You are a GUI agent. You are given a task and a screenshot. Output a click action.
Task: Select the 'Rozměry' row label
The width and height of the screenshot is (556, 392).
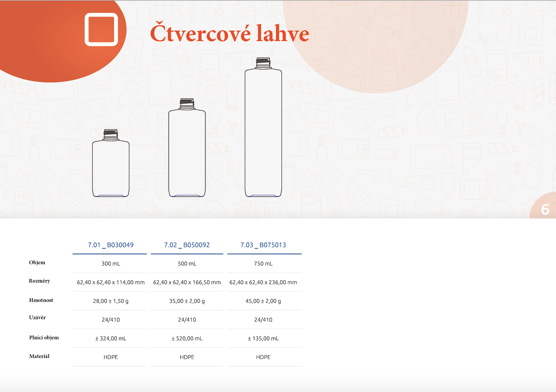(x=39, y=281)
